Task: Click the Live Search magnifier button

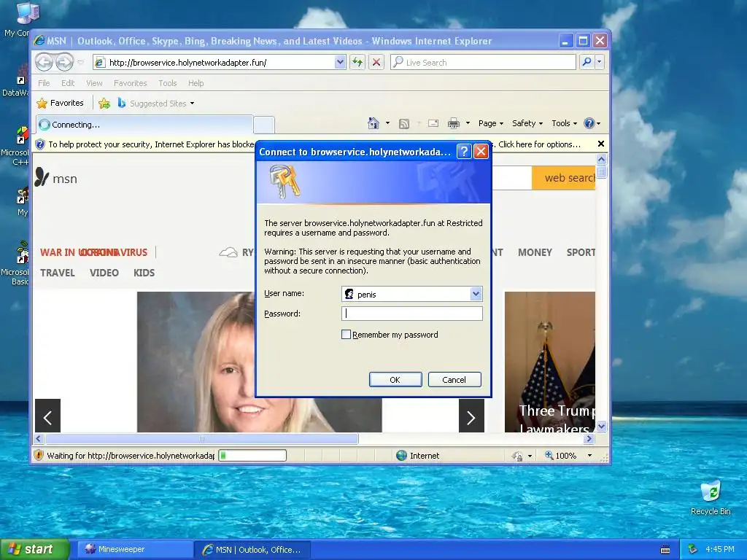Action: click(587, 62)
